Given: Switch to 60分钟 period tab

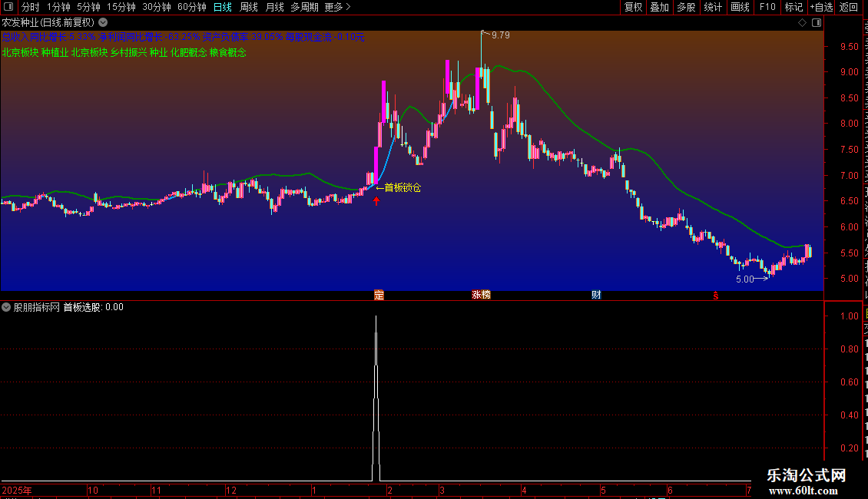Looking at the screenshot, I should [x=192, y=7].
